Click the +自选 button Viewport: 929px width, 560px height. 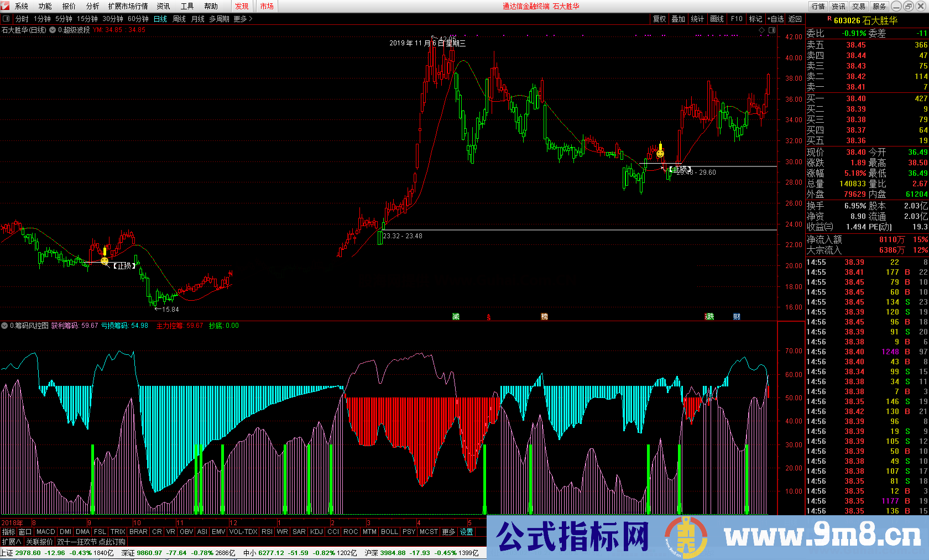(x=775, y=19)
